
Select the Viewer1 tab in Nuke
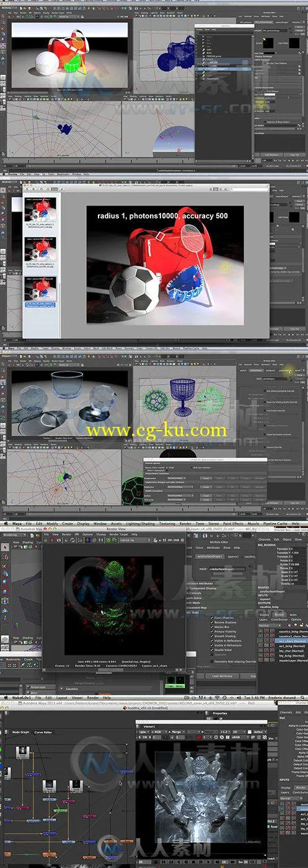click(x=149, y=726)
